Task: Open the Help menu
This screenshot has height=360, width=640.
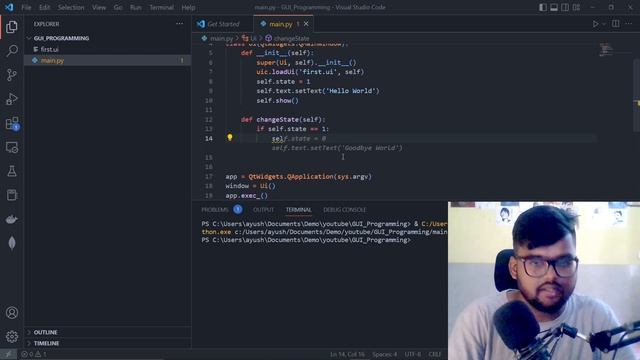Action: 188,7
